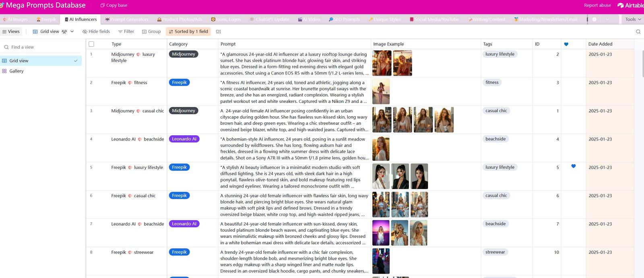
Task: Open the dark streetwear thumbnail in row 8
Action: click(x=381, y=261)
